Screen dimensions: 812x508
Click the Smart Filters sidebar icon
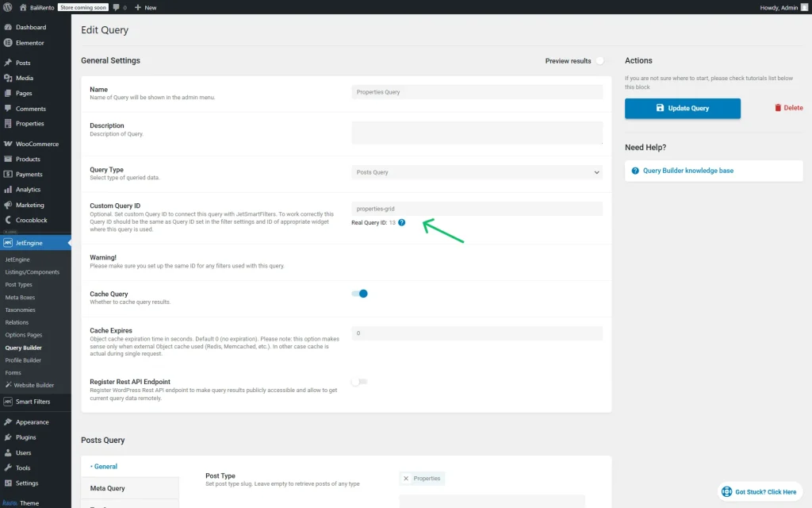point(8,401)
